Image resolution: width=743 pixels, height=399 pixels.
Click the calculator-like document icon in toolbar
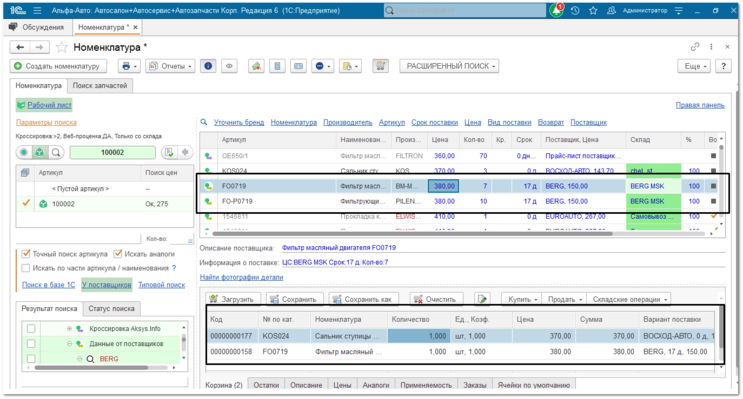(277, 66)
